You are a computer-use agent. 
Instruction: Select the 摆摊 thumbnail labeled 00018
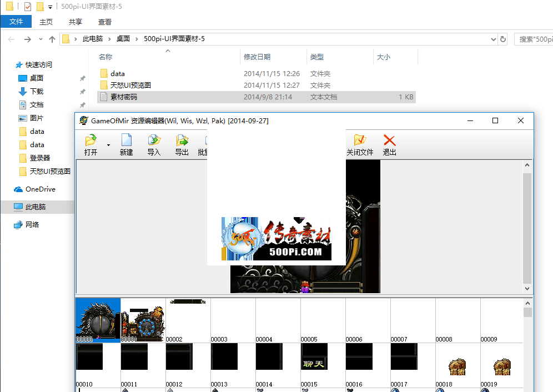point(458,365)
